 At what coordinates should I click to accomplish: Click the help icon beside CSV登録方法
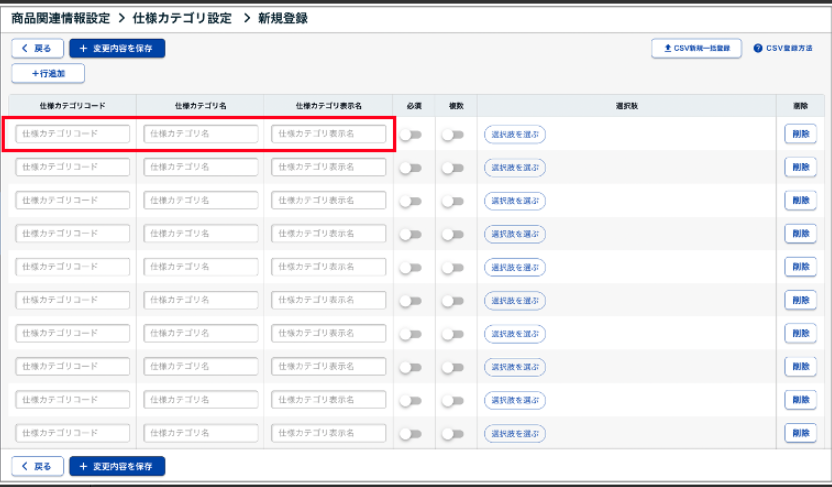pyautogui.click(x=758, y=48)
